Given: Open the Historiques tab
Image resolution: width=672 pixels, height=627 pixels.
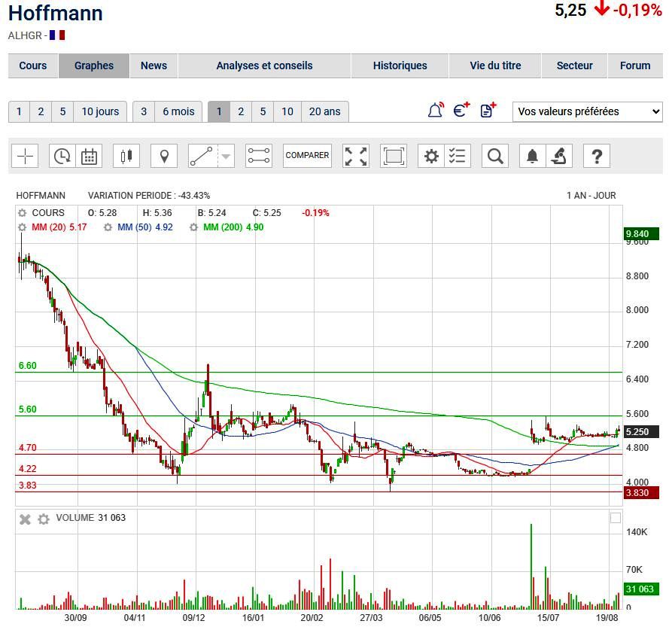Looking at the screenshot, I should 400,65.
